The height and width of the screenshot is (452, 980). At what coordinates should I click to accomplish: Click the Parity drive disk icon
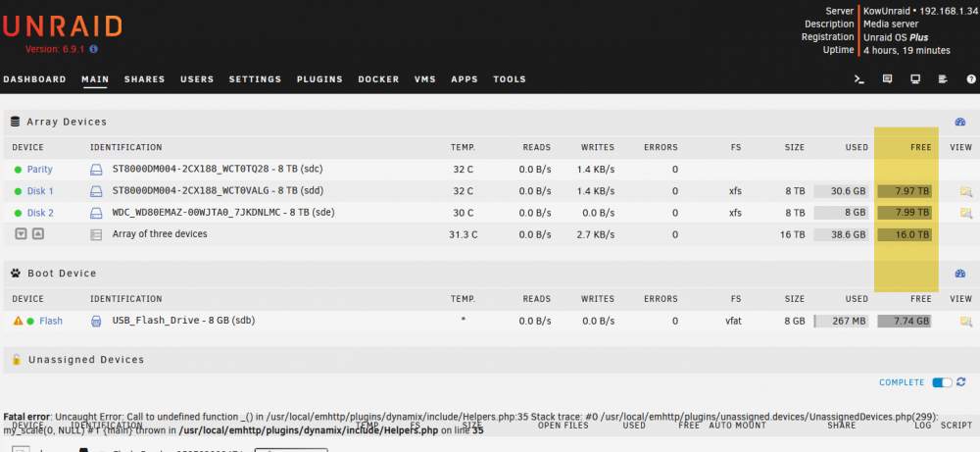pyautogui.click(x=96, y=170)
